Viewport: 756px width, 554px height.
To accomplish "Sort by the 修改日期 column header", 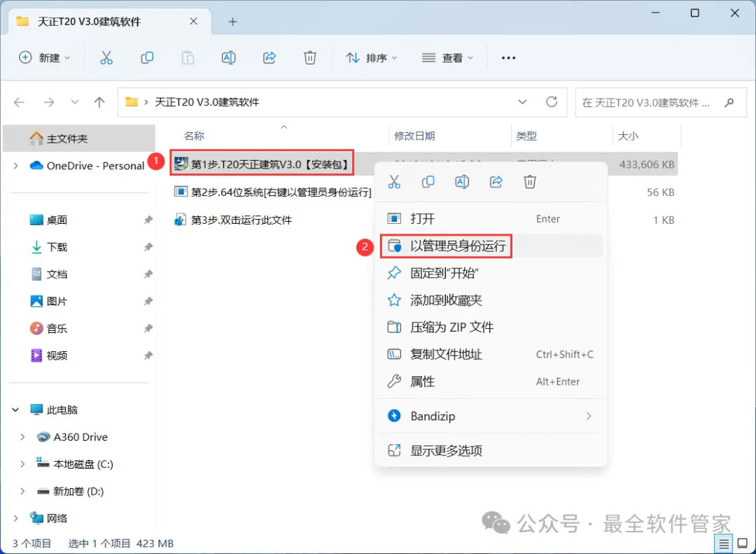I will pyautogui.click(x=414, y=136).
